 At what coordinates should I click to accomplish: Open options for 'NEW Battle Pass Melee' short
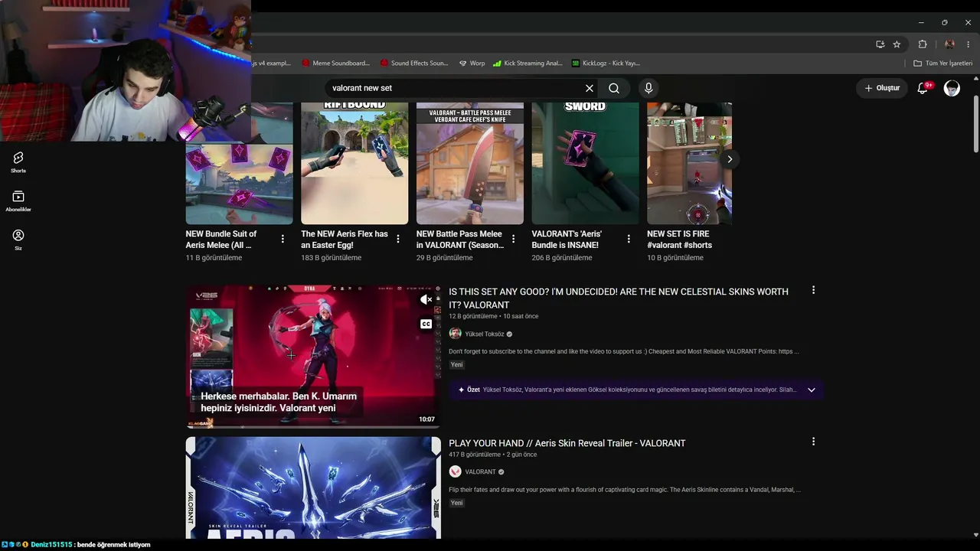[x=513, y=239]
